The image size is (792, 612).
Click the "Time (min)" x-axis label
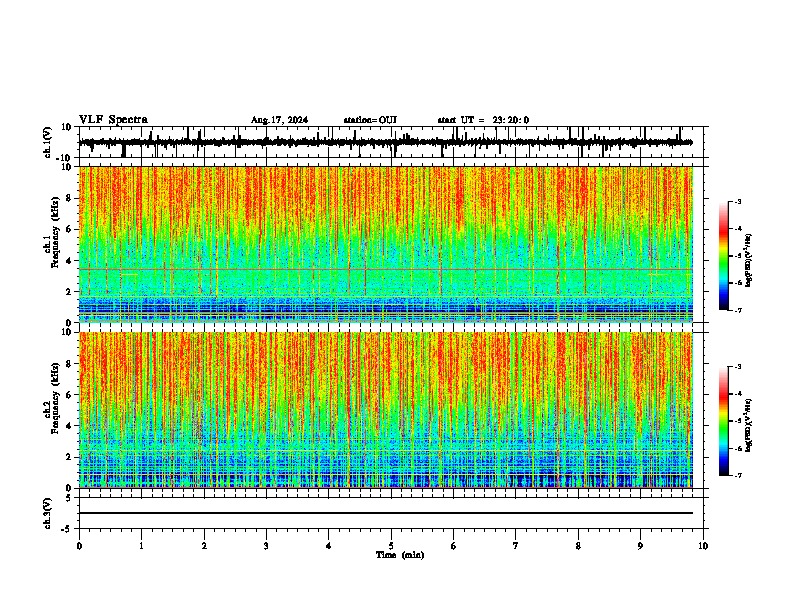coord(400,555)
